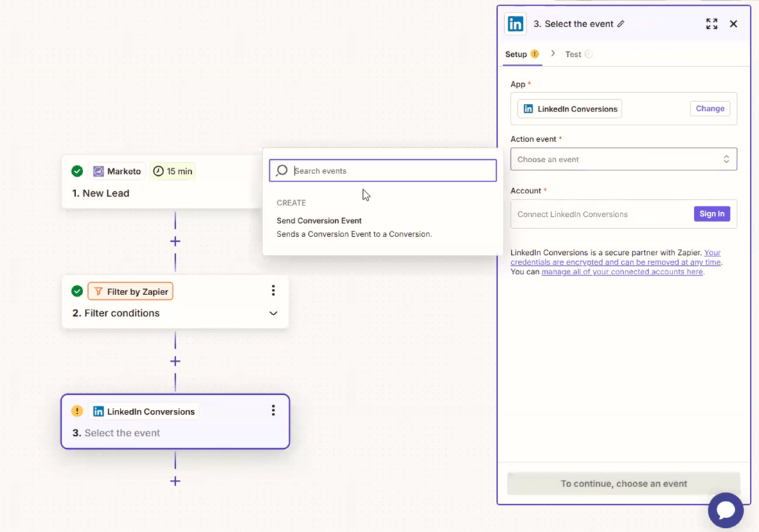The width and height of the screenshot is (759, 532).
Task: Open LinkedIn step three-dot menu
Action: (x=274, y=410)
